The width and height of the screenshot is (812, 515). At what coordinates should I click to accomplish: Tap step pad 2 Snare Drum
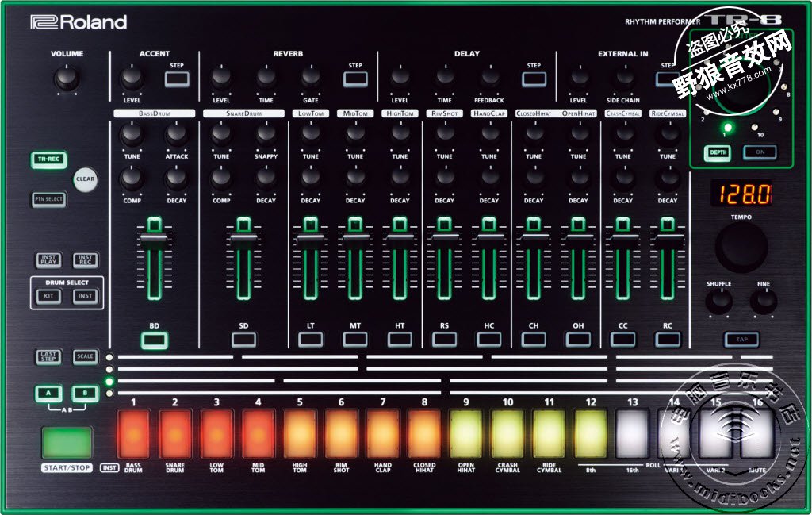tap(175, 434)
